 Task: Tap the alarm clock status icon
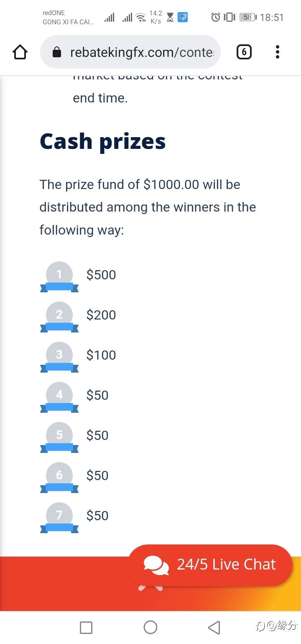[x=216, y=17]
